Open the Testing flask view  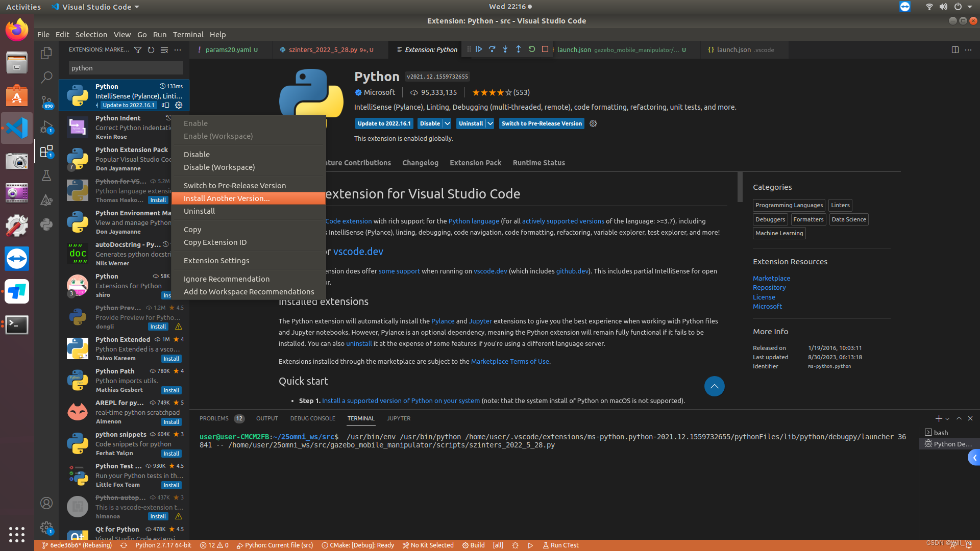(x=46, y=176)
